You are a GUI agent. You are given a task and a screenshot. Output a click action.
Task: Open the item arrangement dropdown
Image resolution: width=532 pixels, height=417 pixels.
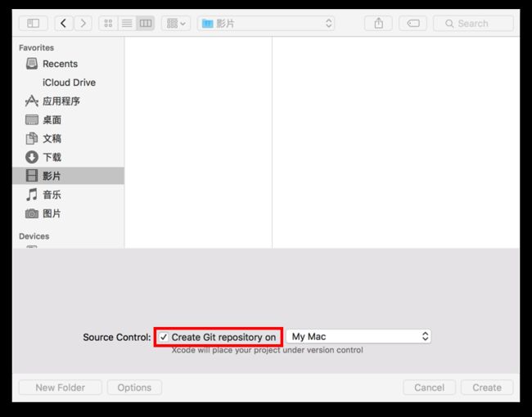pyautogui.click(x=176, y=24)
